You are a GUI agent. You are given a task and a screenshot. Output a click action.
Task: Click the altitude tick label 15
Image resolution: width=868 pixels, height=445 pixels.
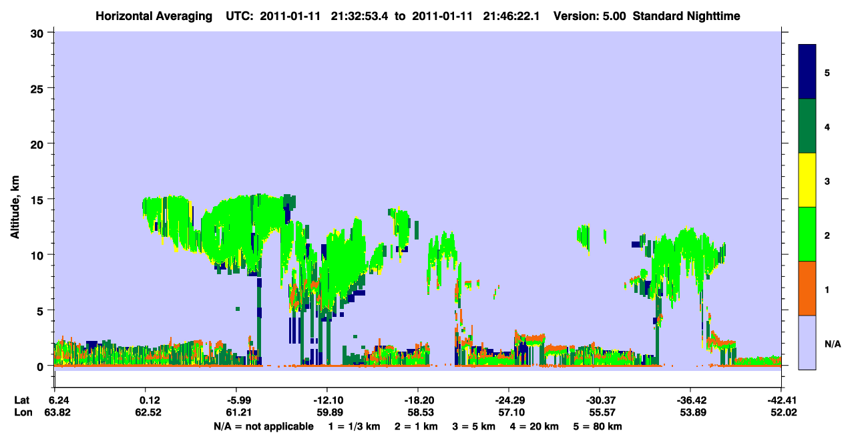coord(39,199)
